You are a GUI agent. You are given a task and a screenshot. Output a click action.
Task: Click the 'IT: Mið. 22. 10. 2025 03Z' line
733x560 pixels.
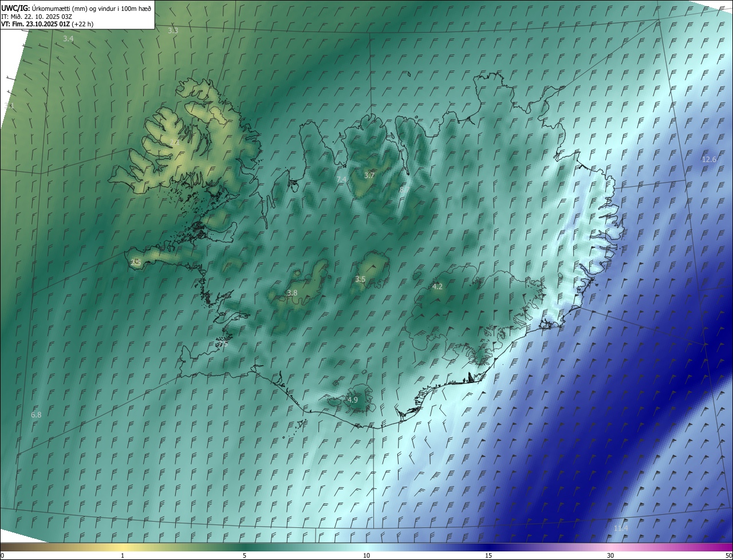[37, 16]
